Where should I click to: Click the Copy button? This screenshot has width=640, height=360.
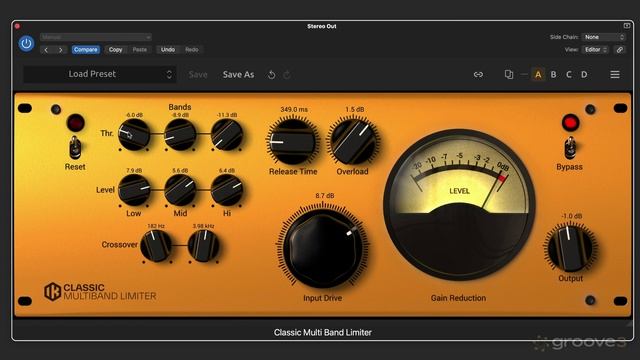click(x=116, y=50)
